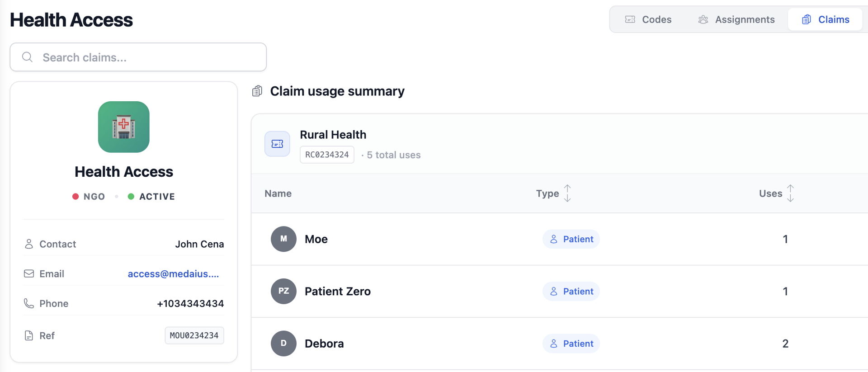Click the envelope icon beside Email
The height and width of the screenshot is (372, 868).
(x=28, y=273)
